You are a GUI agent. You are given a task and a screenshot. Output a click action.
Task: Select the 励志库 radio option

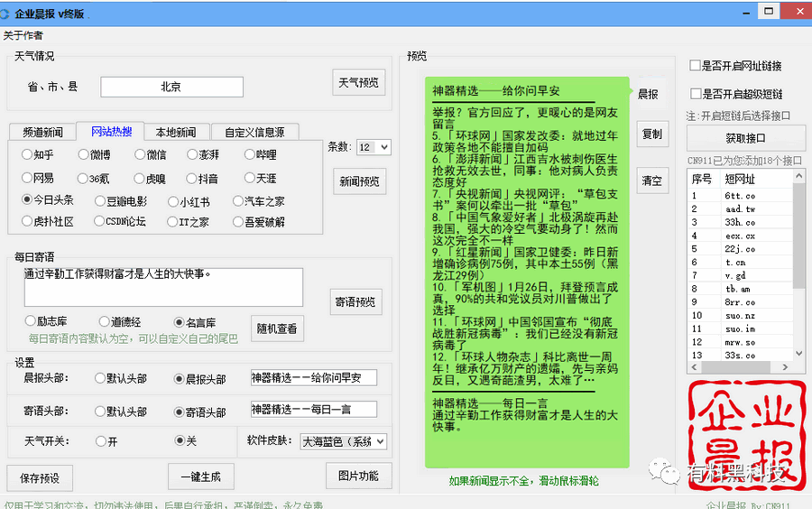[x=30, y=321]
